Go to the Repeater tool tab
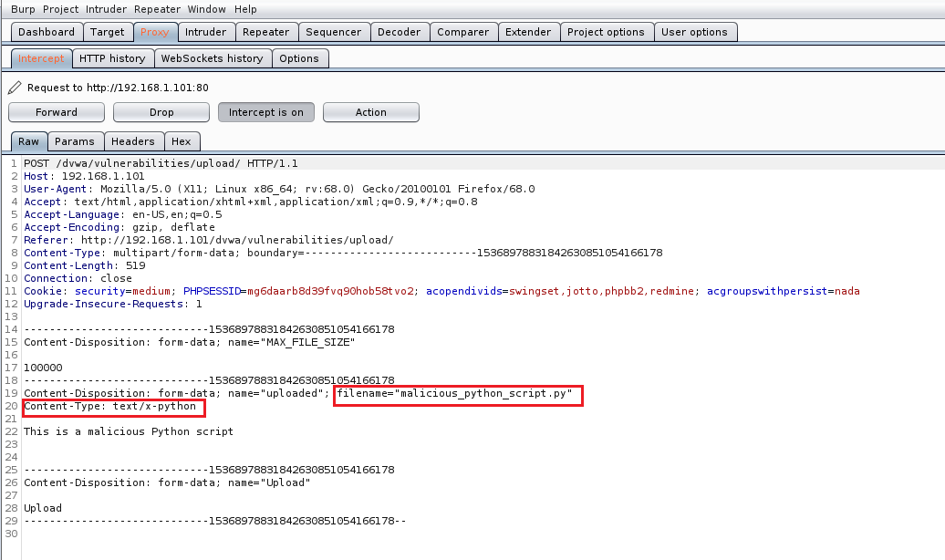 point(265,32)
